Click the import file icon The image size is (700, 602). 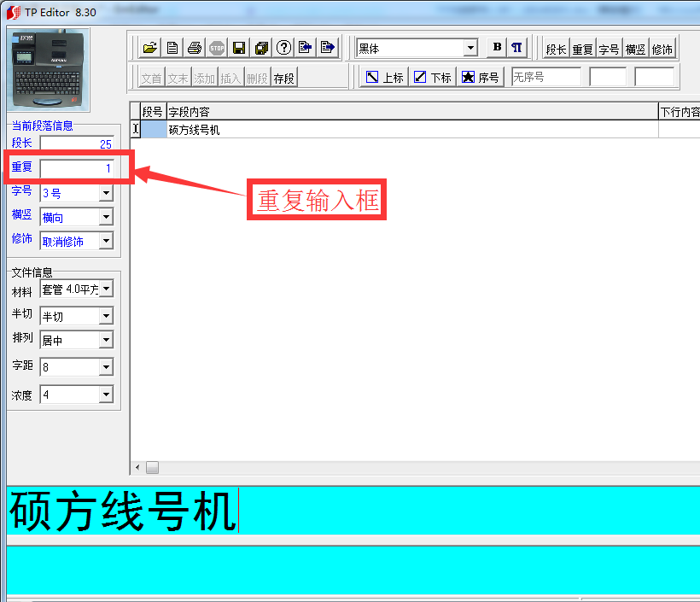tap(305, 48)
